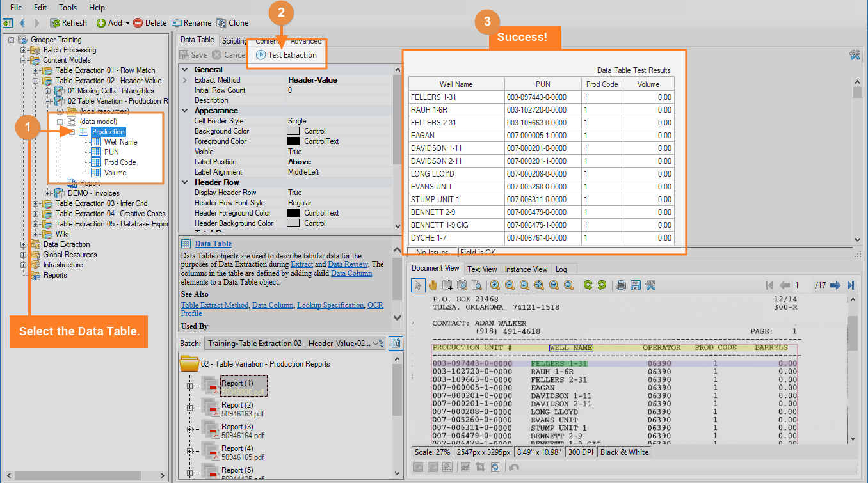Open the Add dropdown arrow
This screenshot has height=483, width=868.
pos(127,23)
